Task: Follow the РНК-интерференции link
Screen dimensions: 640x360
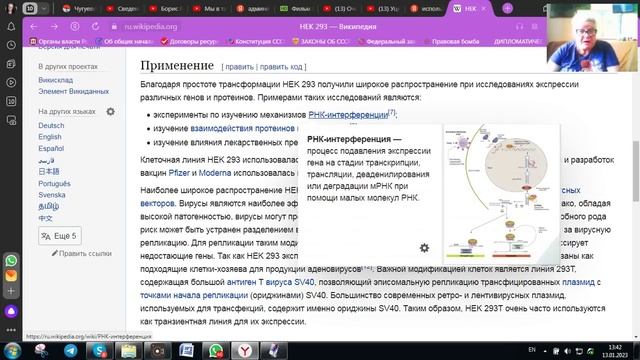Action: [x=348, y=115]
